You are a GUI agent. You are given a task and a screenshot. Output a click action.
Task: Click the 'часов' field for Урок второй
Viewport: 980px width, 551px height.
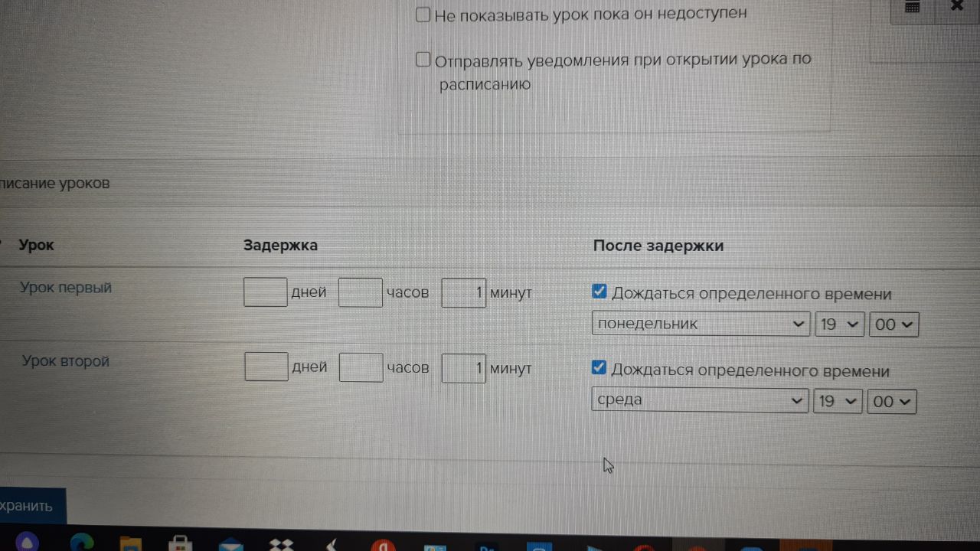click(361, 367)
